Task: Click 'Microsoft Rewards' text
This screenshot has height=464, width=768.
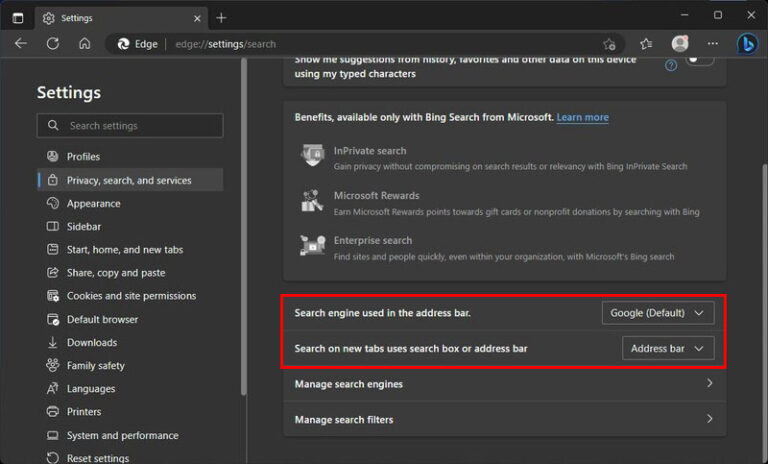Action: 376,195
